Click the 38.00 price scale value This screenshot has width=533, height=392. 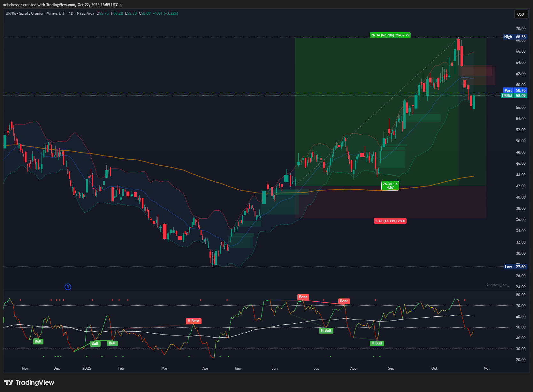coord(521,208)
